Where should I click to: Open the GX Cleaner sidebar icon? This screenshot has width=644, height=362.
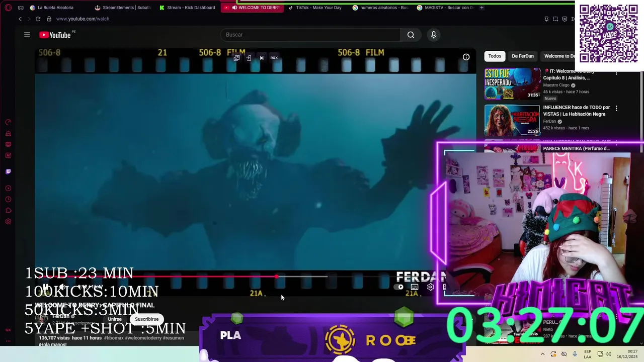point(8,133)
